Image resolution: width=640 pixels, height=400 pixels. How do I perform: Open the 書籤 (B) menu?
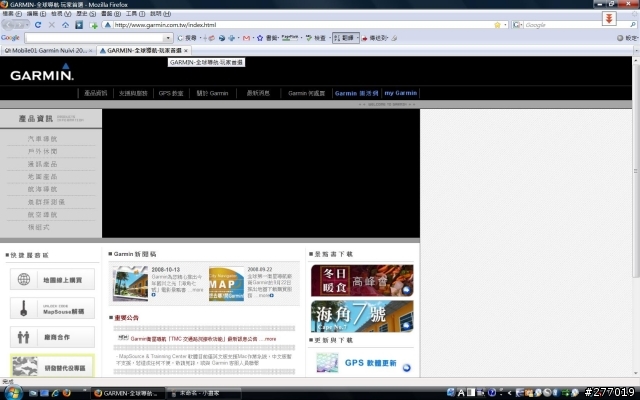111,13
